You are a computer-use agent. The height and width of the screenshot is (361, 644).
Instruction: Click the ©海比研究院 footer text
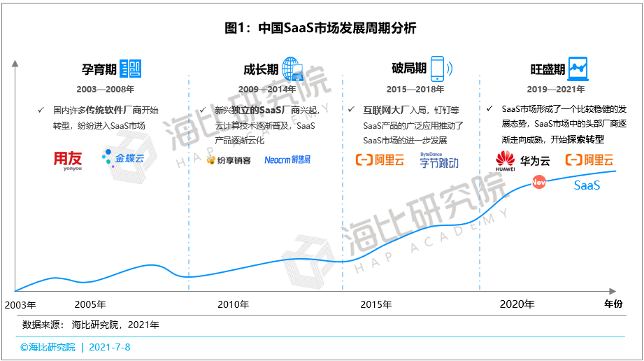tap(48, 347)
